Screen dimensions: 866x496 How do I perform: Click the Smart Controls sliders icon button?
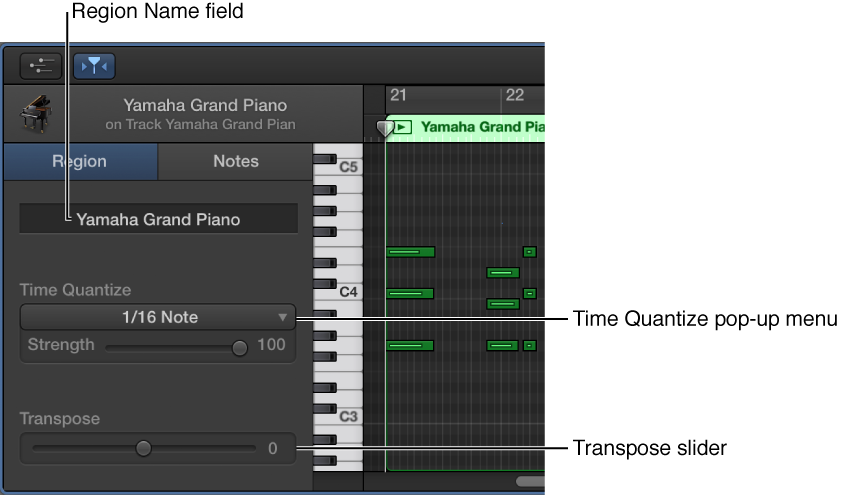pos(41,66)
